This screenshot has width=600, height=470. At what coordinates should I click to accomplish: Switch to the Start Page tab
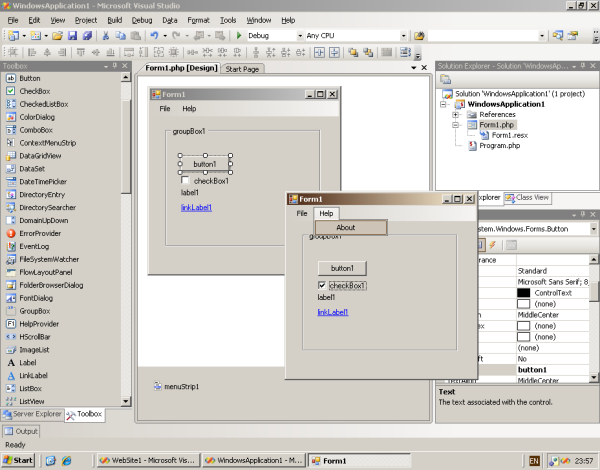coord(242,69)
